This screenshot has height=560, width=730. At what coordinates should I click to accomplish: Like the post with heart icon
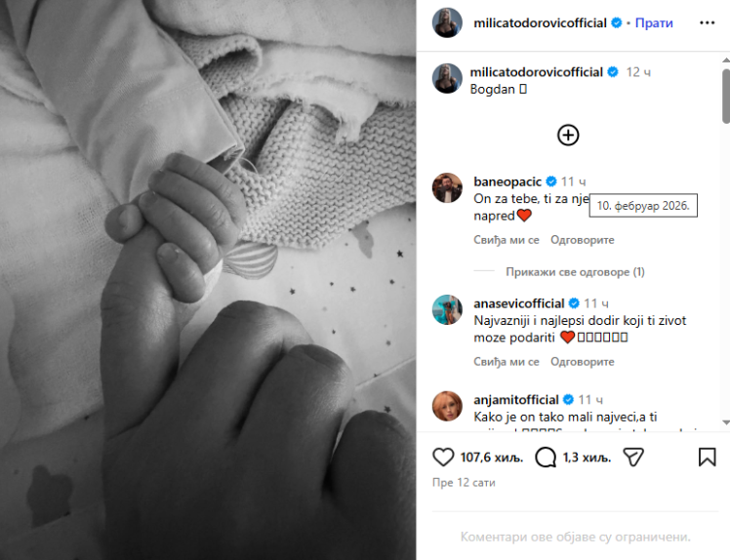pyautogui.click(x=443, y=458)
